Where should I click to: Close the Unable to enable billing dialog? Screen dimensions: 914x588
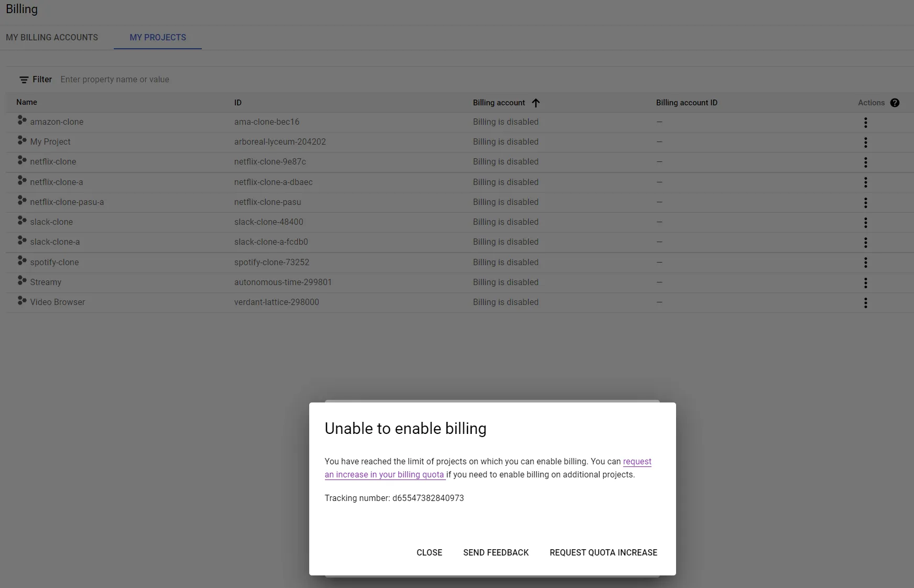tap(429, 552)
